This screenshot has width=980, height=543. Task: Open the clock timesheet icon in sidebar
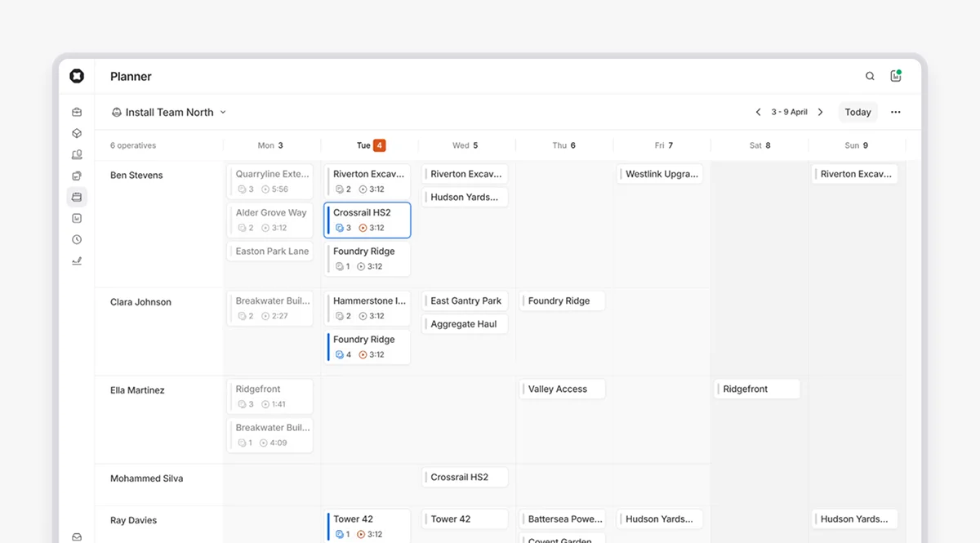[77, 239]
